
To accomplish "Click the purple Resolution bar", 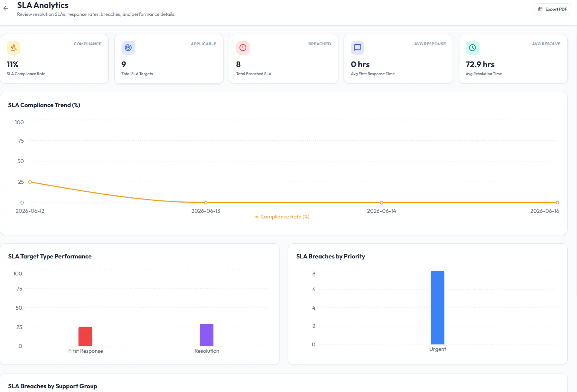I will [x=207, y=335].
